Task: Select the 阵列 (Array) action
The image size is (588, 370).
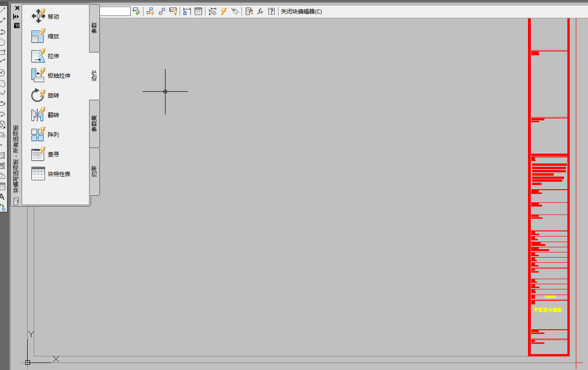Action: pyautogui.click(x=45, y=134)
